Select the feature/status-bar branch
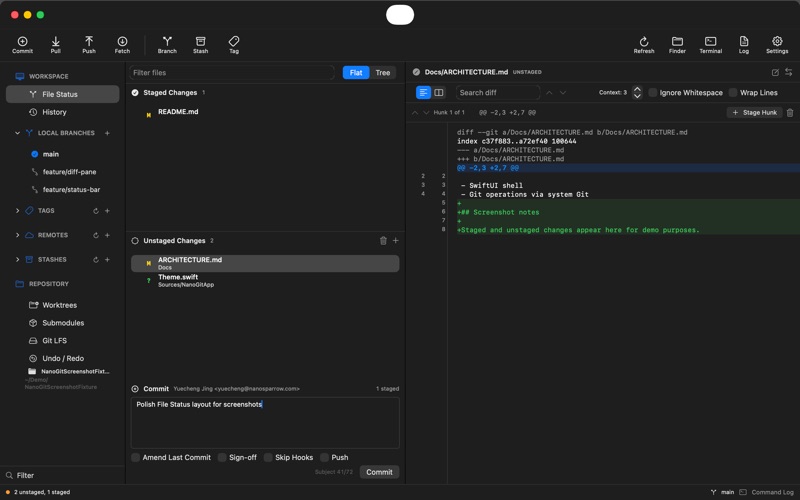800x500 pixels. point(71,190)
